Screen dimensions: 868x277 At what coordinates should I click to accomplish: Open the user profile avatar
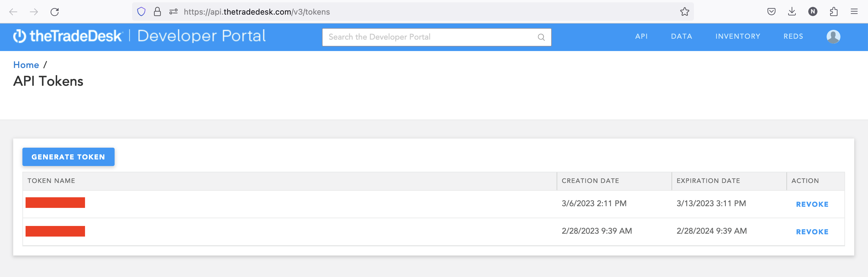(x=833, y=37)
